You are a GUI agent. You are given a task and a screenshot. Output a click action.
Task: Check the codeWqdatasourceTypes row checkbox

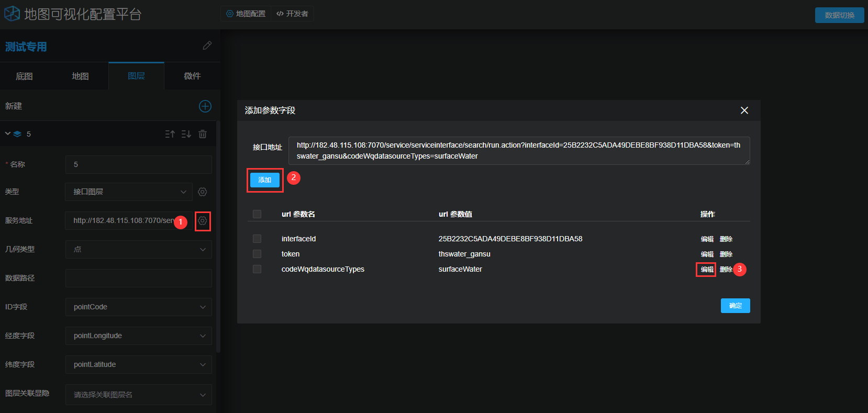click(x=257, y=269)
